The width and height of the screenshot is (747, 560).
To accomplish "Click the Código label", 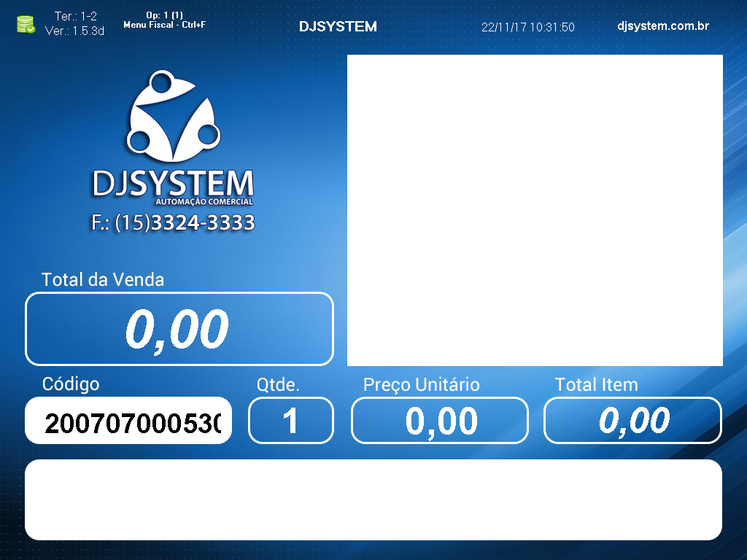I will click(71, 384).
